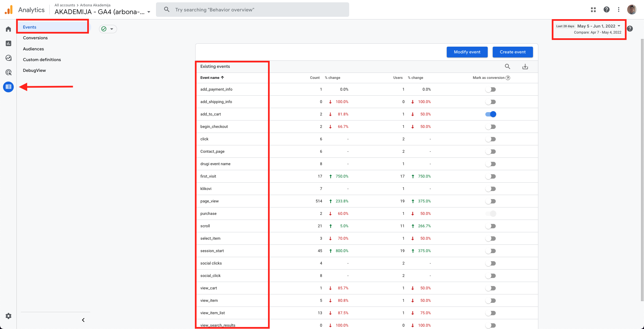Click the Modify event button
The height and width of the screenshot is (329, 644).
click(467, 52)
